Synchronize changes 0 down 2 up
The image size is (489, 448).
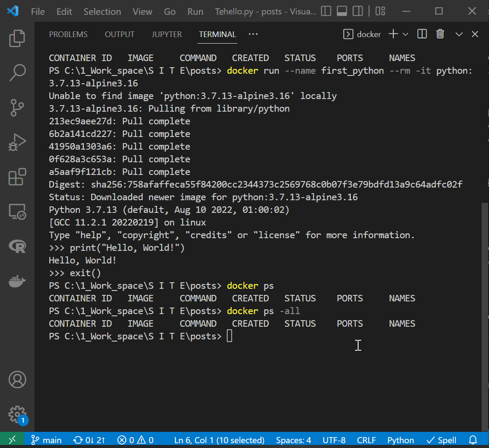tap(89, 440)
